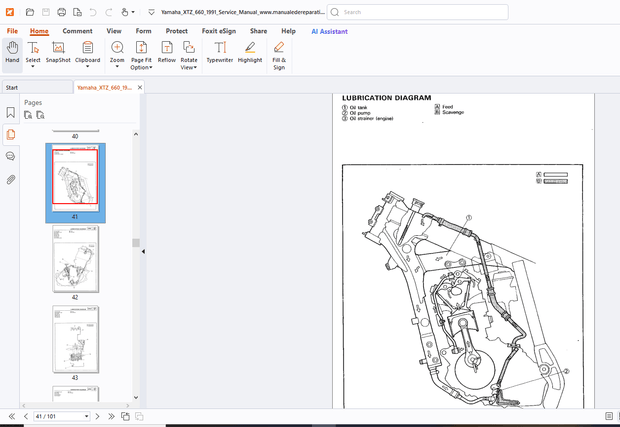Open the File menu
620x427 pixels.
(12, 31)
